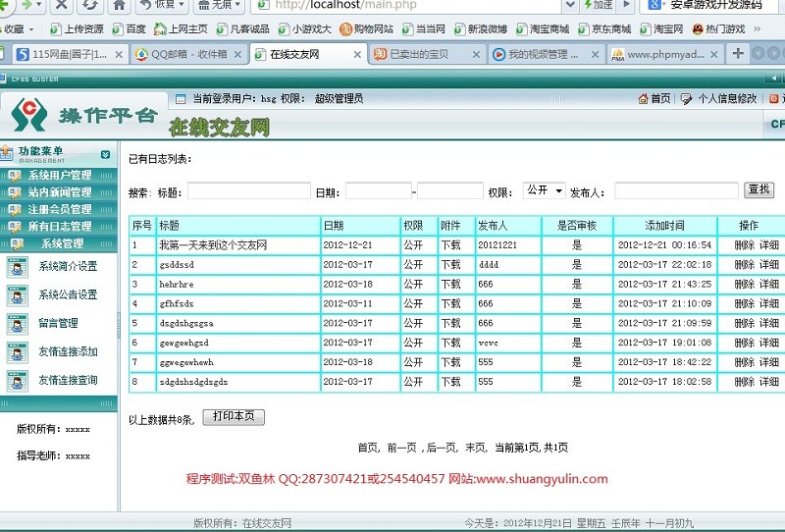Click the browser search box 安卓游戏开发源码
The image size is (785, 532).
coord(716,5)
